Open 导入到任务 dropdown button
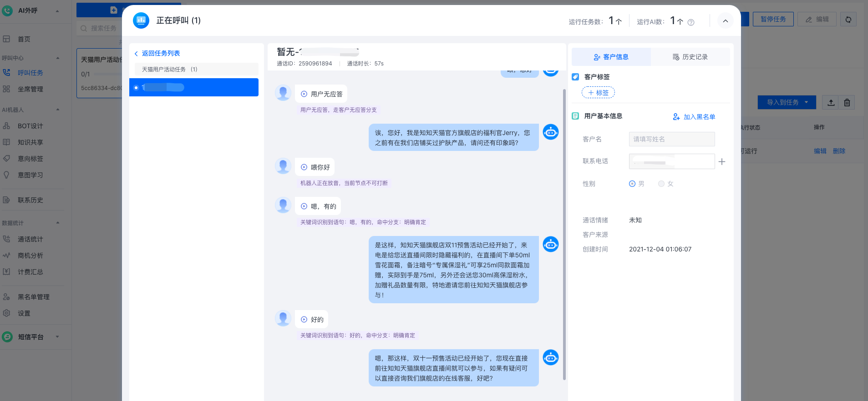868x401 pixels. (787, 102)
